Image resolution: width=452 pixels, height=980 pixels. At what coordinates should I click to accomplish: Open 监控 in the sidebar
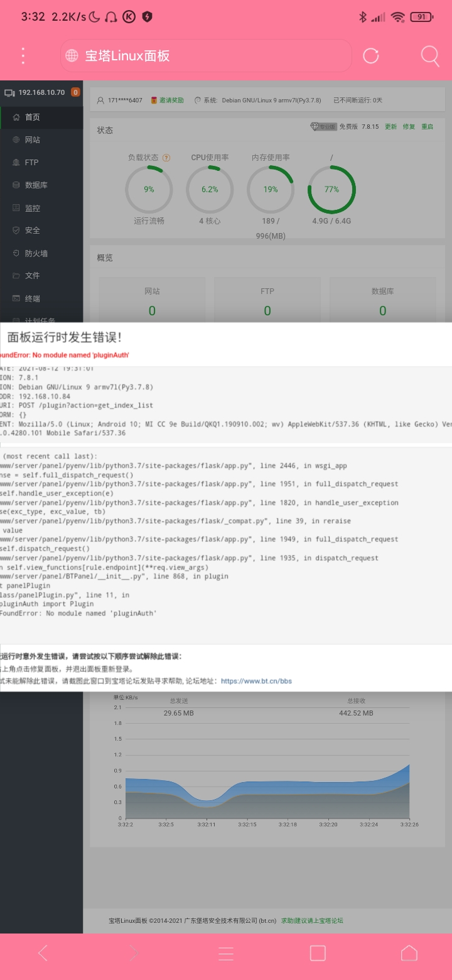[x=41, y=208]
